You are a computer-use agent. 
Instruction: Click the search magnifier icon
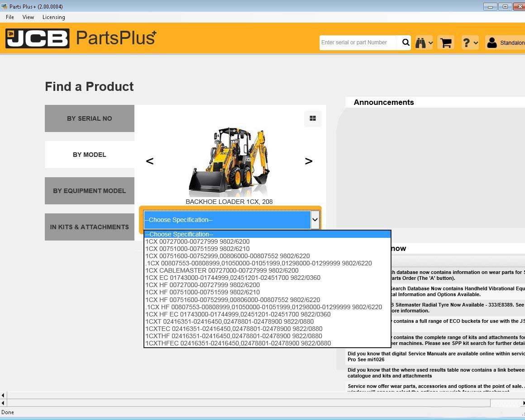(x=406, y=42)
